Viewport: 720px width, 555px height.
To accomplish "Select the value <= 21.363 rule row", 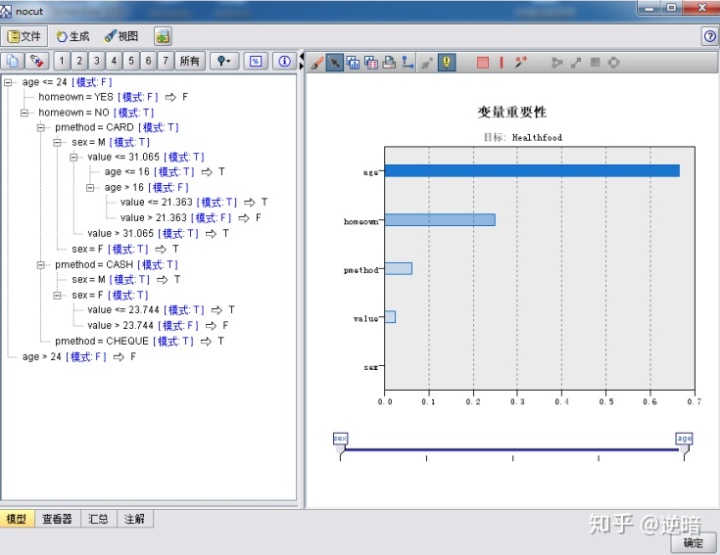I will [194, 202].
